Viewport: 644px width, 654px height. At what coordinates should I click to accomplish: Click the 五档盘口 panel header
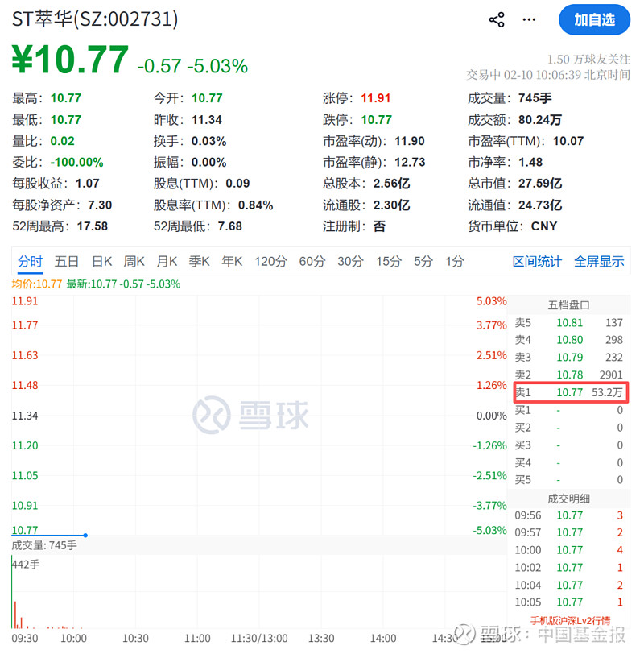(570, 304)
